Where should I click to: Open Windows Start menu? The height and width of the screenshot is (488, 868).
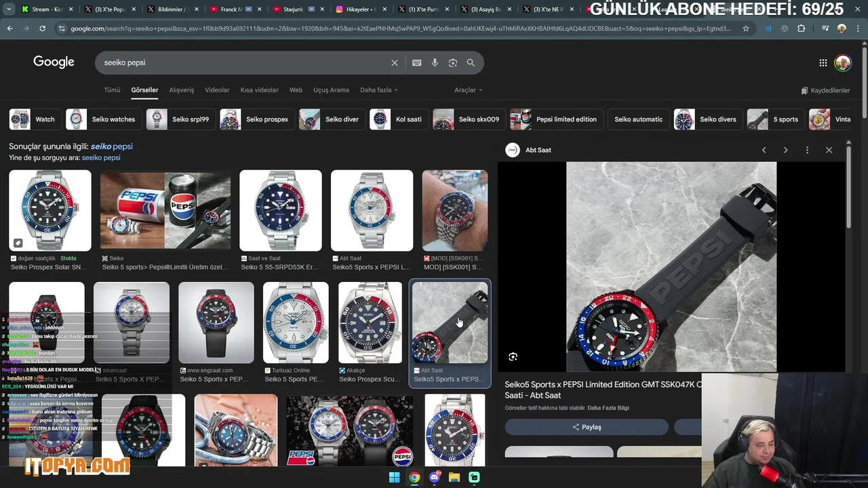tap(394, 477)
